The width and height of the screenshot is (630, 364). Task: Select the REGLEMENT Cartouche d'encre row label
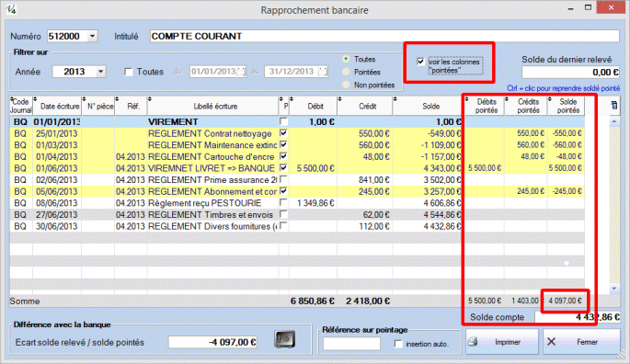(x=211, y=156)
